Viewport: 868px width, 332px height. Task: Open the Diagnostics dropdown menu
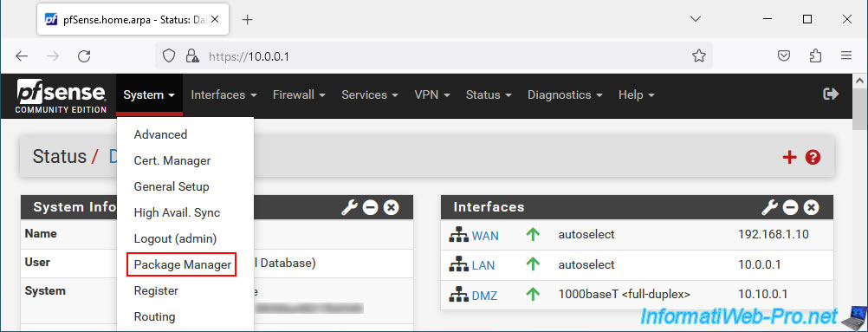(x=565, y=94)
